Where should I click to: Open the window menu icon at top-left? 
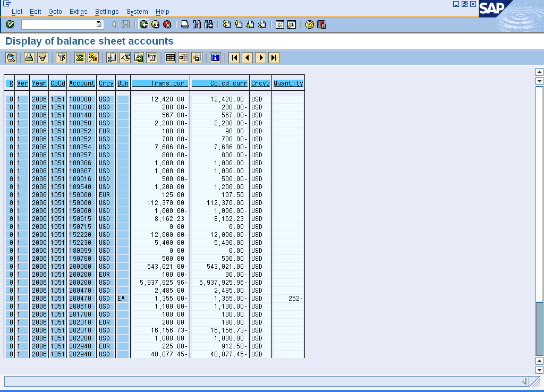(x=7, y=4)
